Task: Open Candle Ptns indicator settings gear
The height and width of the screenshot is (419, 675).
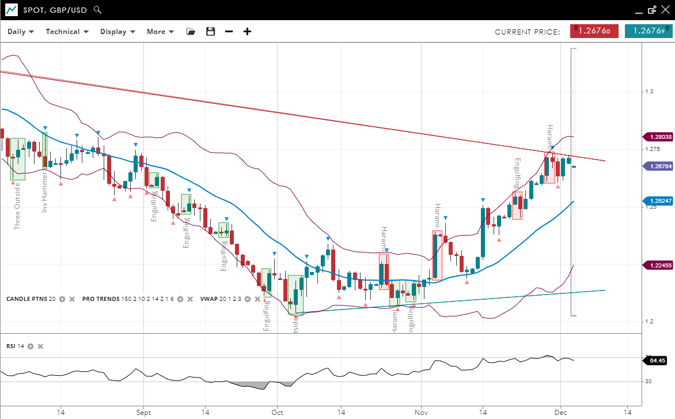Action: pos(62,299)
